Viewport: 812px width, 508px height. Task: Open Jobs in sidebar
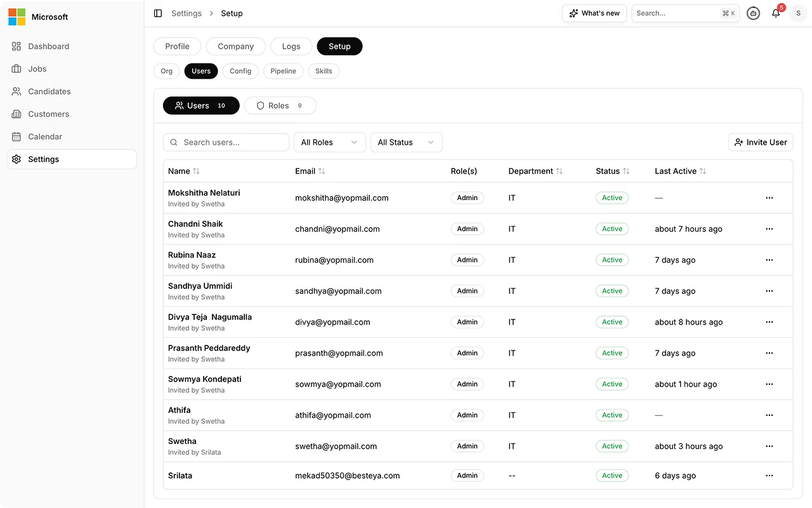(x=72, y=69)
